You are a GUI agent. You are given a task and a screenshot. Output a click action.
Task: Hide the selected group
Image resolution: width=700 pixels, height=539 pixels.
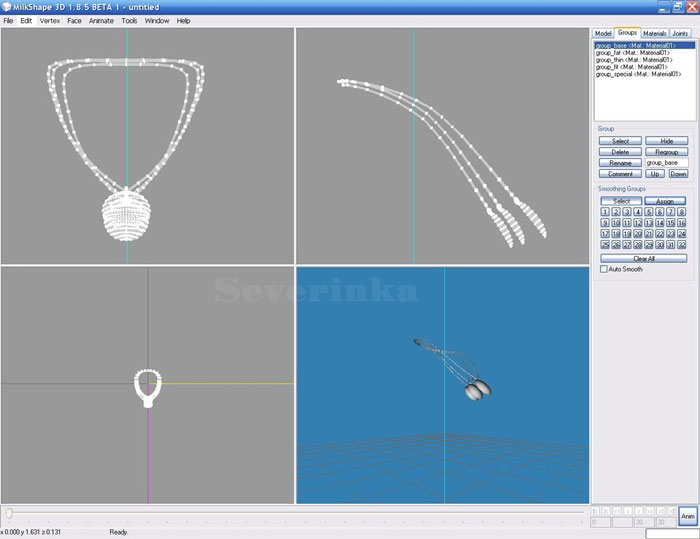click(x=666, y=141)
